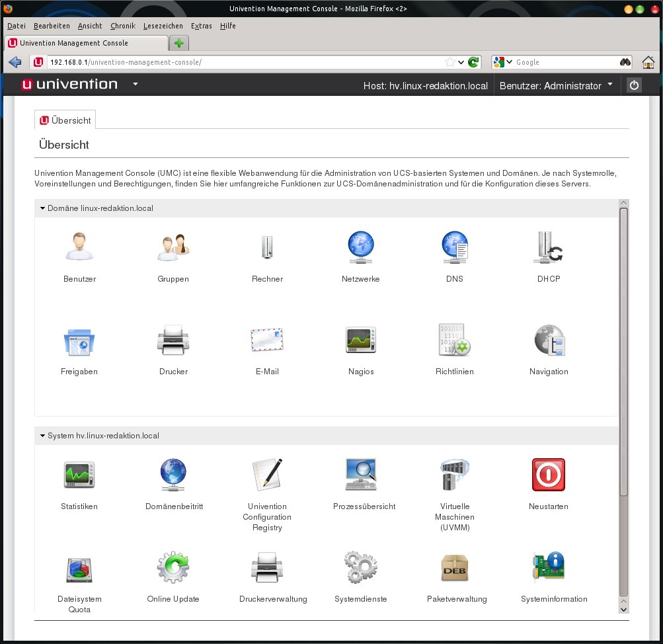Open Univention Configuration Registry icon
The image size is (663, 644).
[267, 474]
